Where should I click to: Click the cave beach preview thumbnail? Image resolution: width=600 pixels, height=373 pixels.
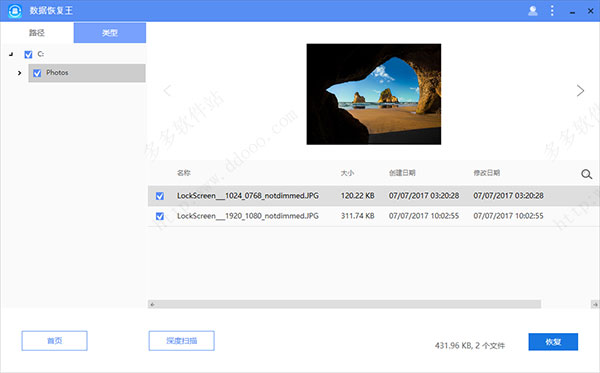tap(374, 94)
